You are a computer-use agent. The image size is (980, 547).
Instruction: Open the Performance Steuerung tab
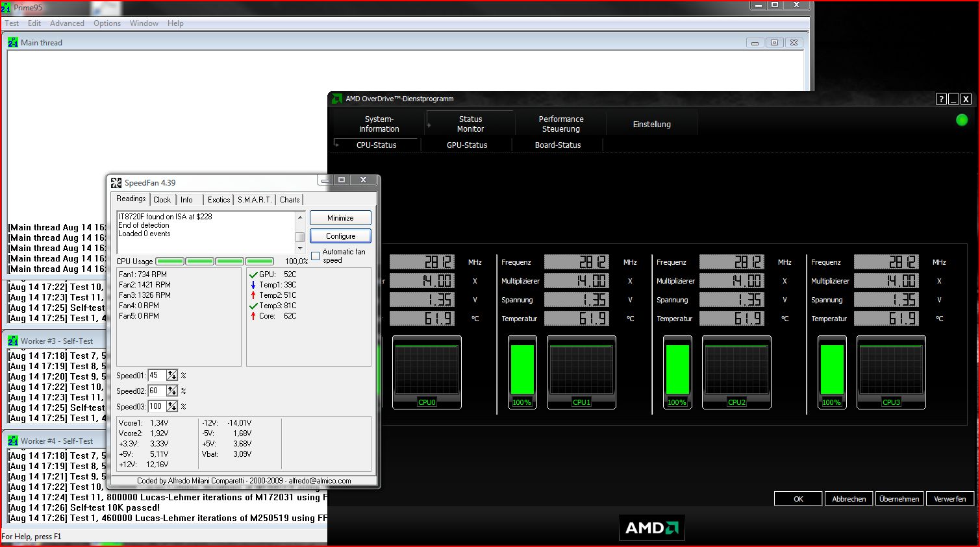coord(561,124)
